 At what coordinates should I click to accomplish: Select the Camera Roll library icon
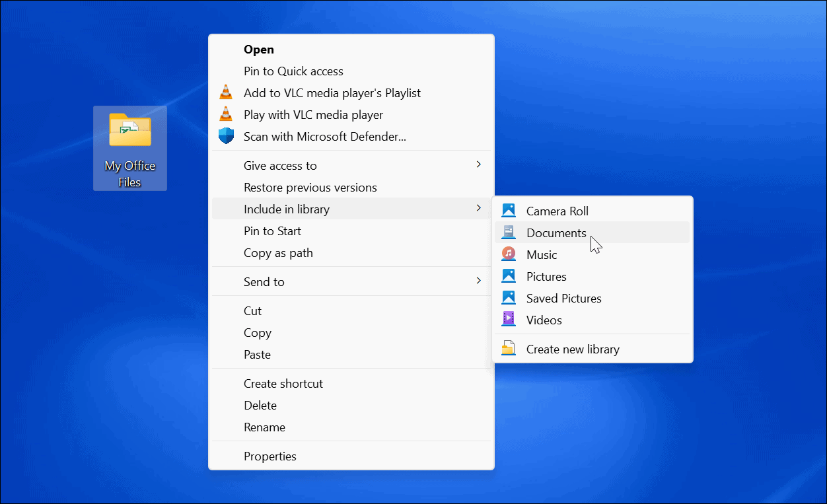[x=508, y=209]
